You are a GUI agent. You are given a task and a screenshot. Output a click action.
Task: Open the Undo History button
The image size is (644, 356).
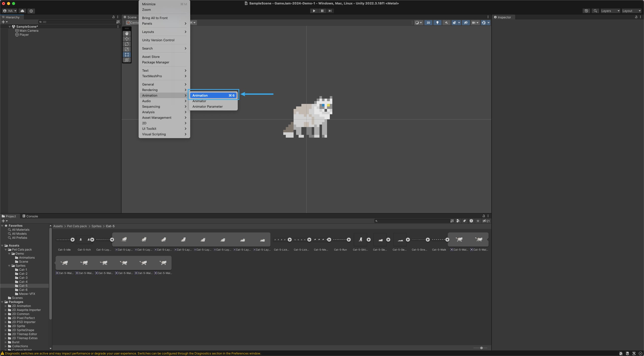[x=586, y=11]
